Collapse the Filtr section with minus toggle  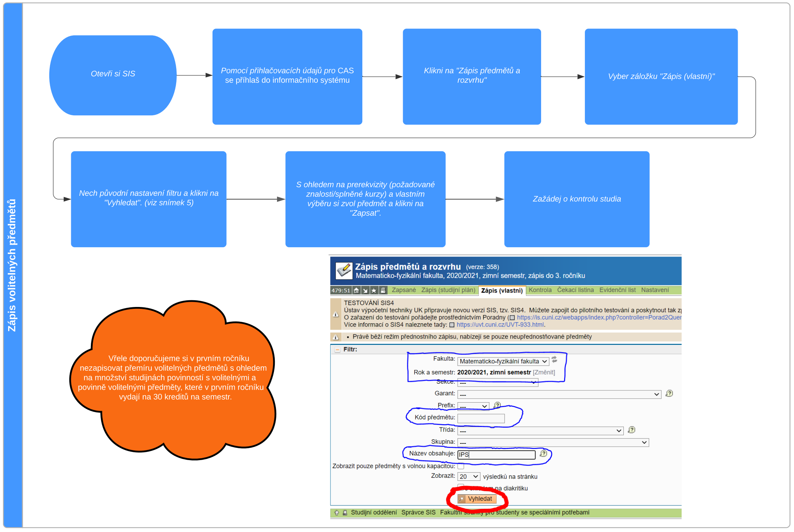[337, 350]
